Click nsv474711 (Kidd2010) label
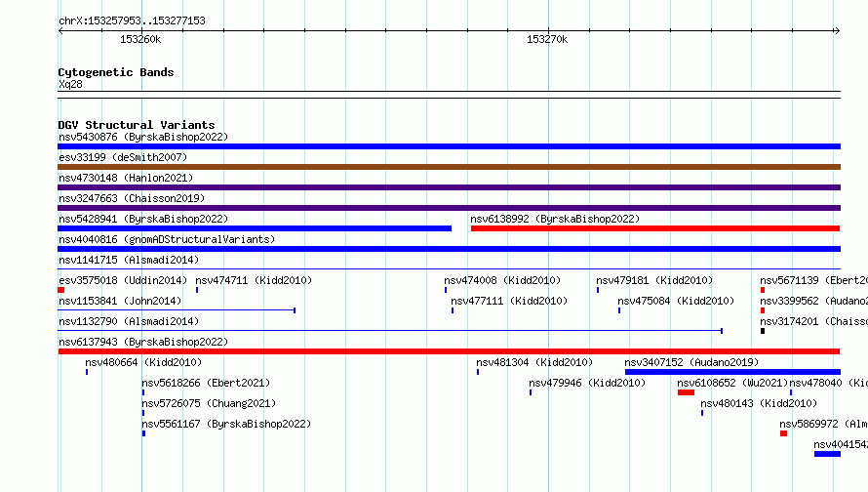Viewport: 868px width, 492px height. [x=254, y=280]
